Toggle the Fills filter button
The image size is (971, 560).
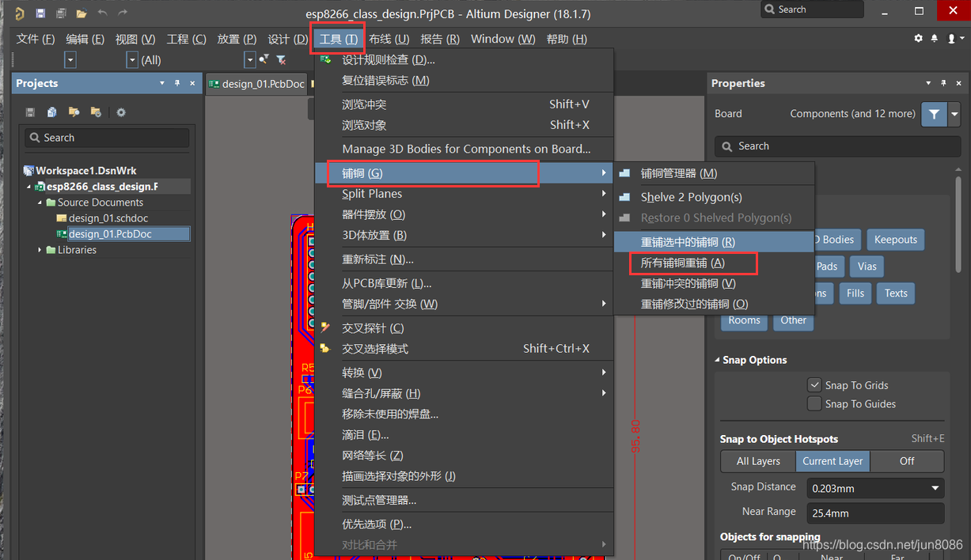[855, 293]
